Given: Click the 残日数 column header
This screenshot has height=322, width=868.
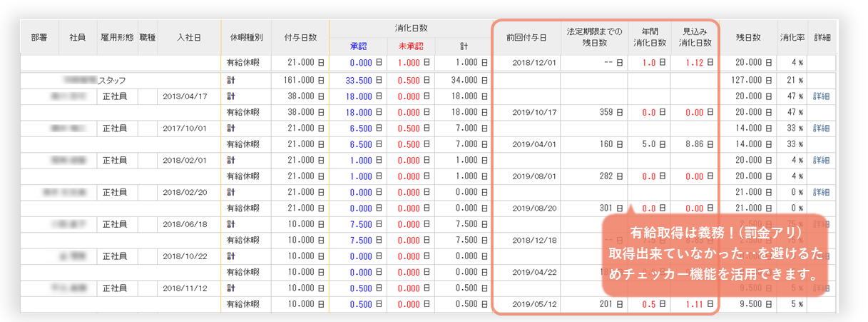Looking at the screenshot, I should 747,38.
